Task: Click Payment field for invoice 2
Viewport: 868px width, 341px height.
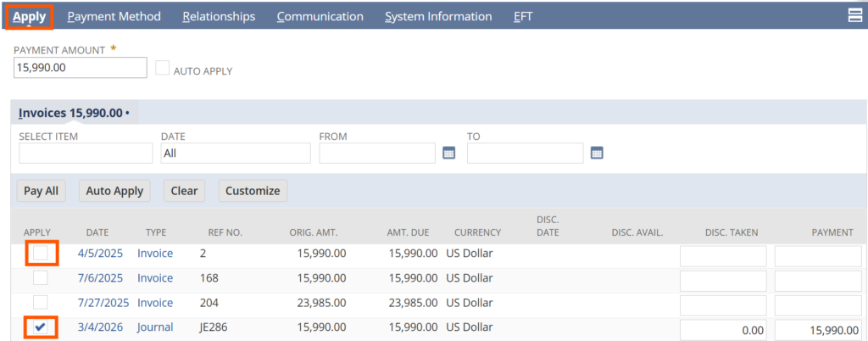Action: 818,256
